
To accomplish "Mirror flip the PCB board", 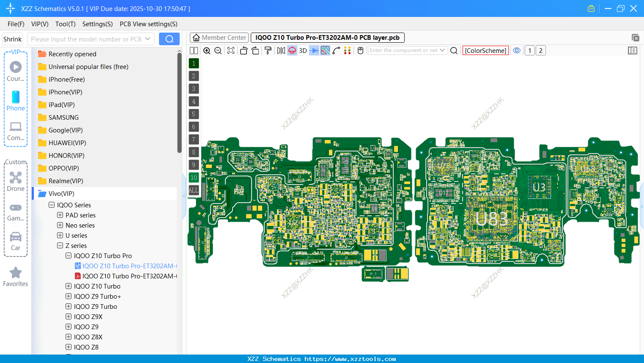I will point(281,50).
